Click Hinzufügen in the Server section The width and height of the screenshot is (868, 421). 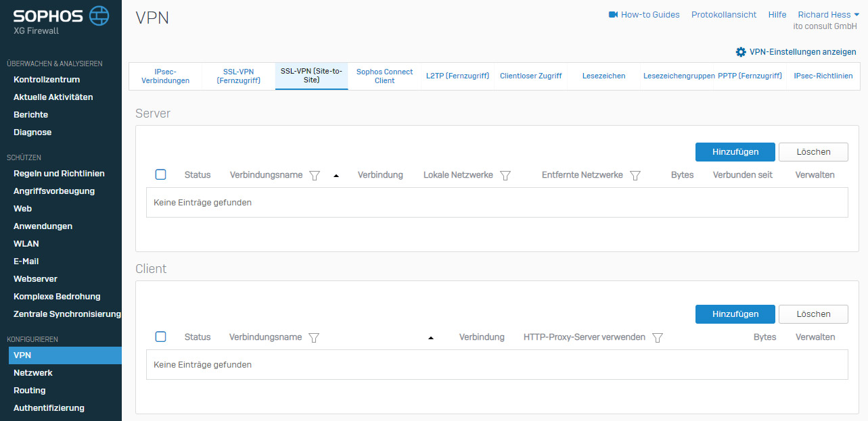(735, 152)
